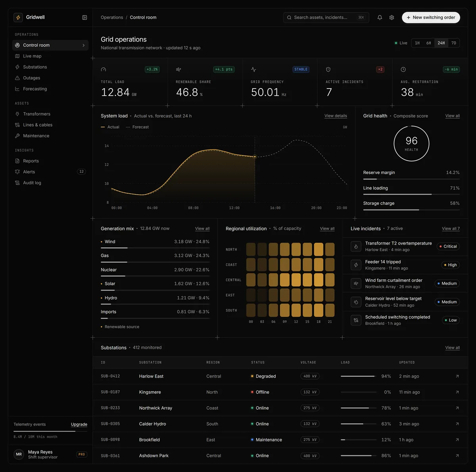Open notifications bell icon
This screenshot has width=476, height=472.
pos(380,17)
